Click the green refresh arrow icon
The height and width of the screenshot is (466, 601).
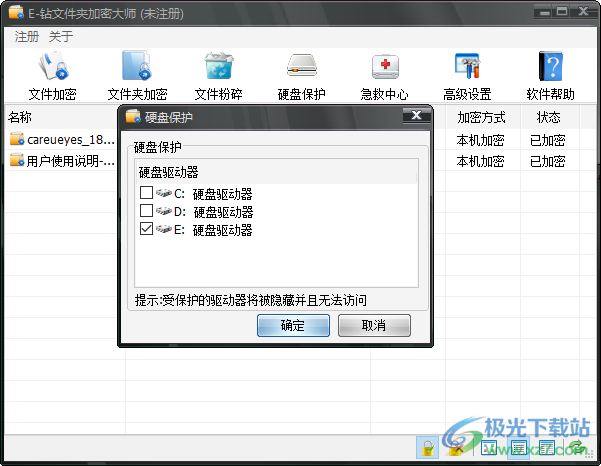click(577, 448)
